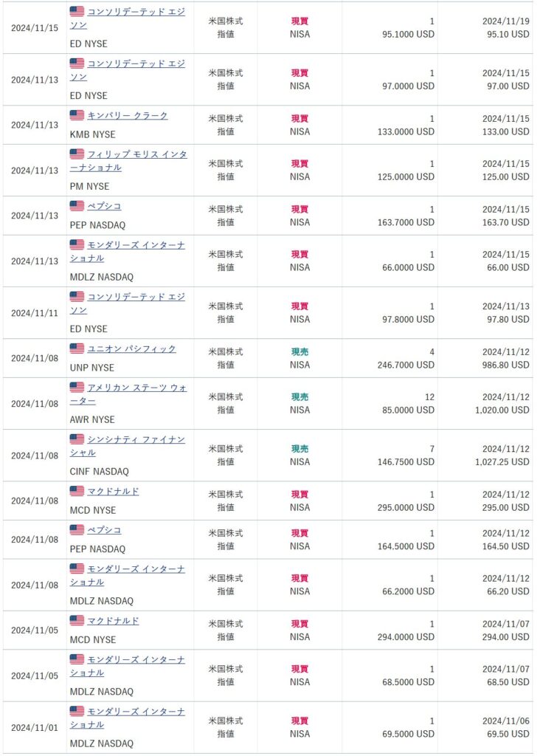Click the flag beside マクドナルド bought at 295.0000 USD

77,491
